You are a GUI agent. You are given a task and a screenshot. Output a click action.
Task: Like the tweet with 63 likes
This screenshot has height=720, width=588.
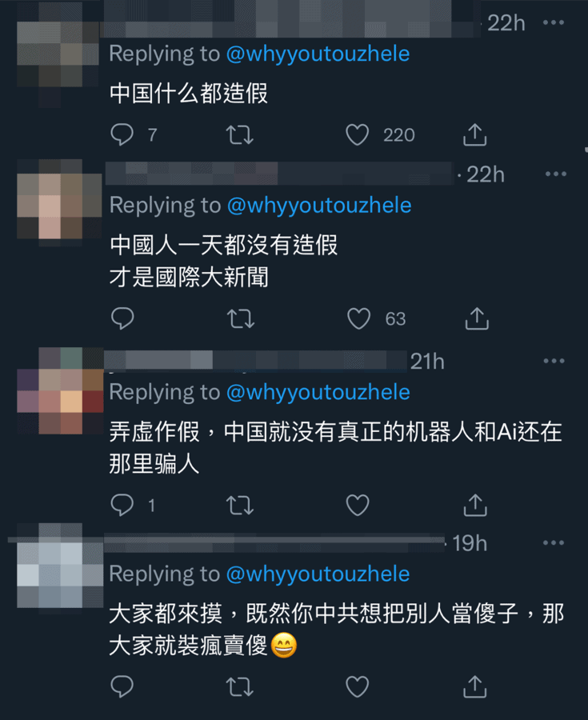[359, 318]
